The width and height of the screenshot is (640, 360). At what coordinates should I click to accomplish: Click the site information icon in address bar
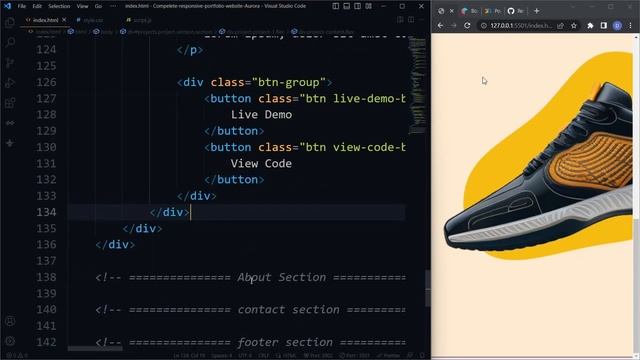pyautogui.click(x=484, y=25)
